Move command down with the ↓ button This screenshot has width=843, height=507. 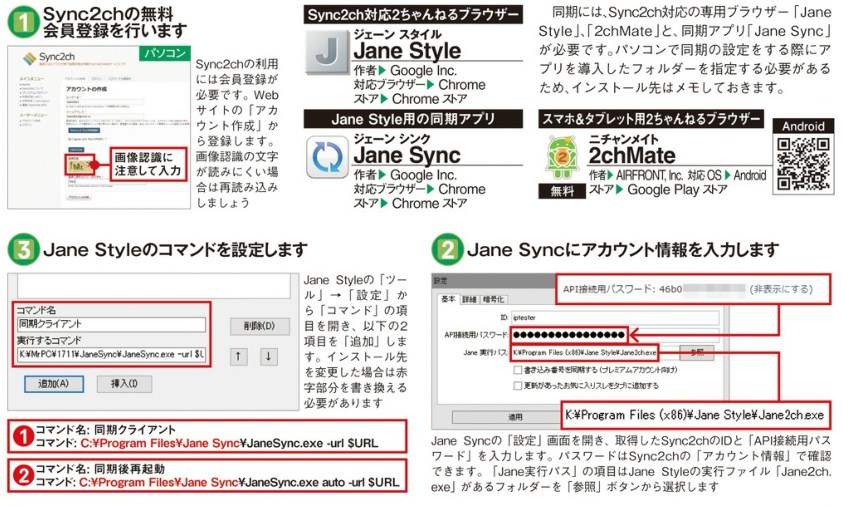[x=268, y=356]
